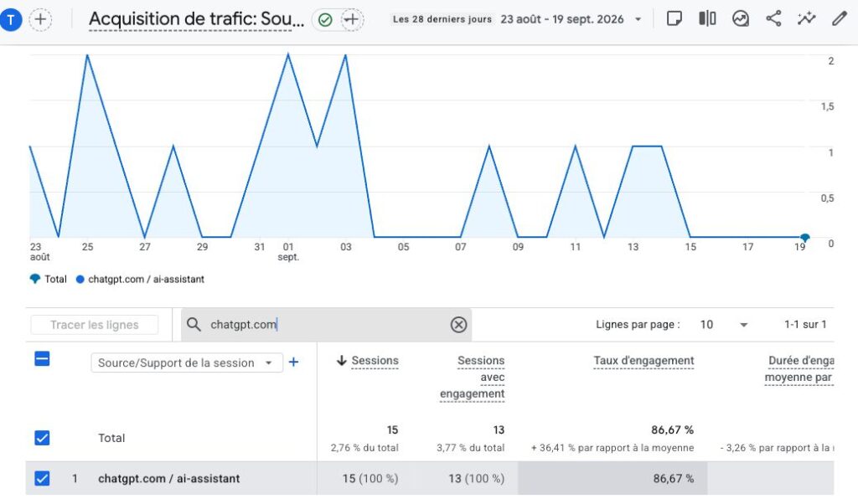Open the note annotation icon
The height and width of the screenshot is (504, 858).
[x=675, y=19]
